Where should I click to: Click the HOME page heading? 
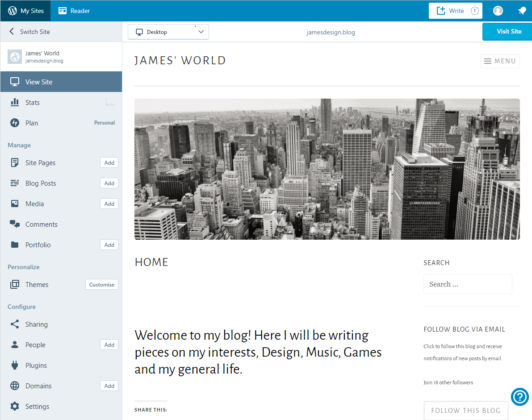pos(151,262)
